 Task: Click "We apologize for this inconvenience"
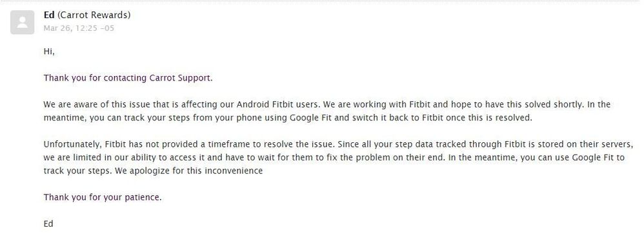(x=189, y=171)
